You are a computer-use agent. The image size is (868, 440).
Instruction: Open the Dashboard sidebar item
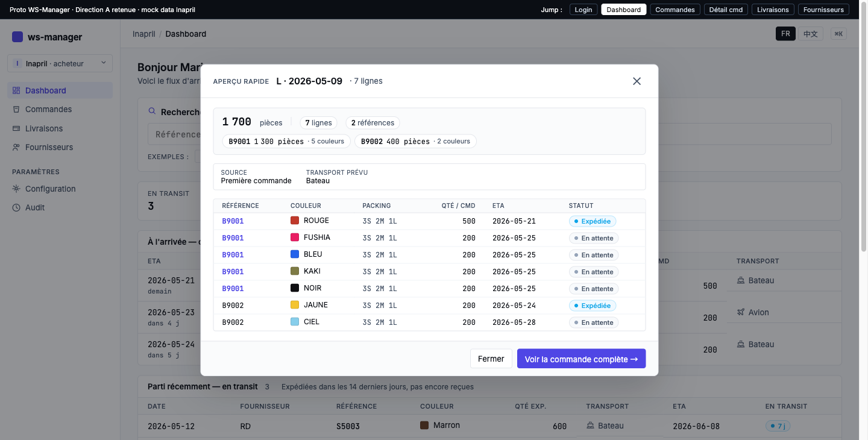point(60,90)
